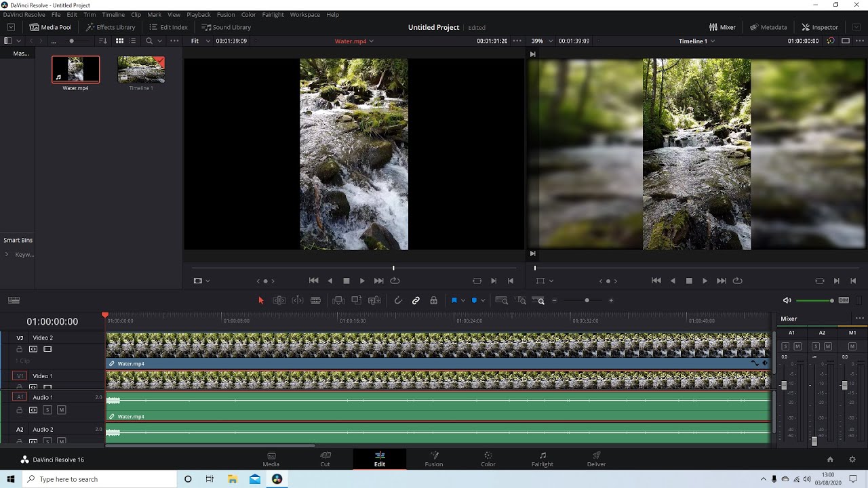Screen dimensions: 868x488
Task: Click the Insert clip icon in timeline toolbar
Action: coord(338,300)
